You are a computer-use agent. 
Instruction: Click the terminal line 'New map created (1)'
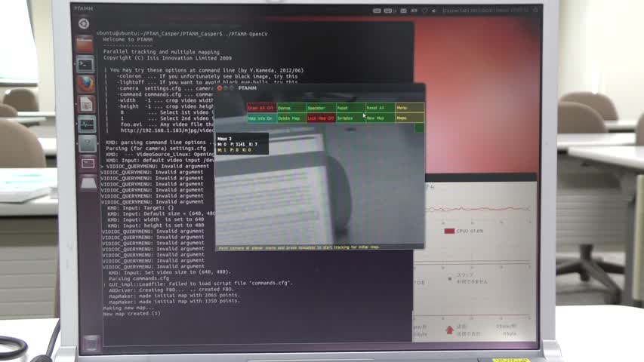point(131,314)
